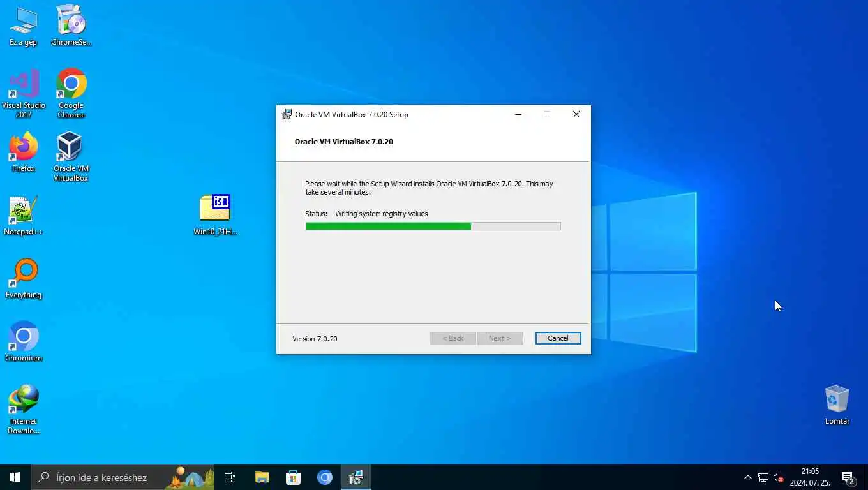The image size is (868, 490).
Task: Select Oracle VM VirtualBox desktop shortcut
Action: click(71, 157)
